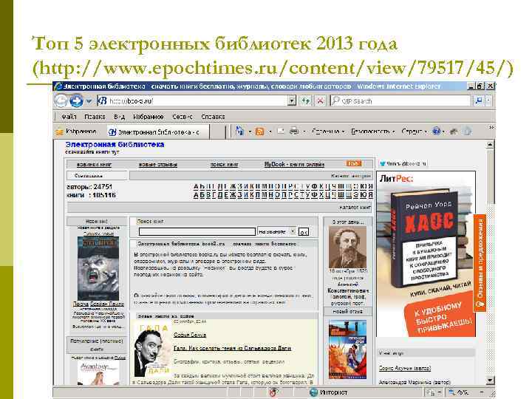Open recent pages dropdown beside Forward button
532x399 pixels.
[89, 101]
